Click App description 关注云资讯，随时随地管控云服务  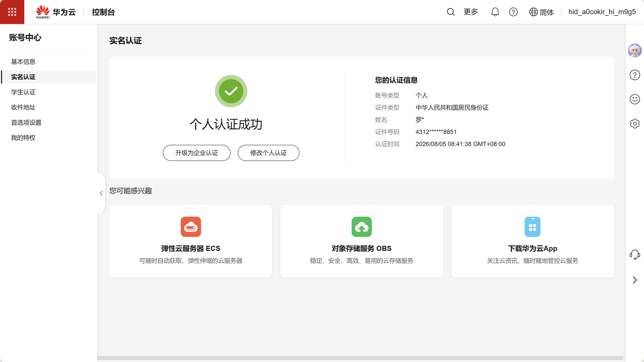532,261
